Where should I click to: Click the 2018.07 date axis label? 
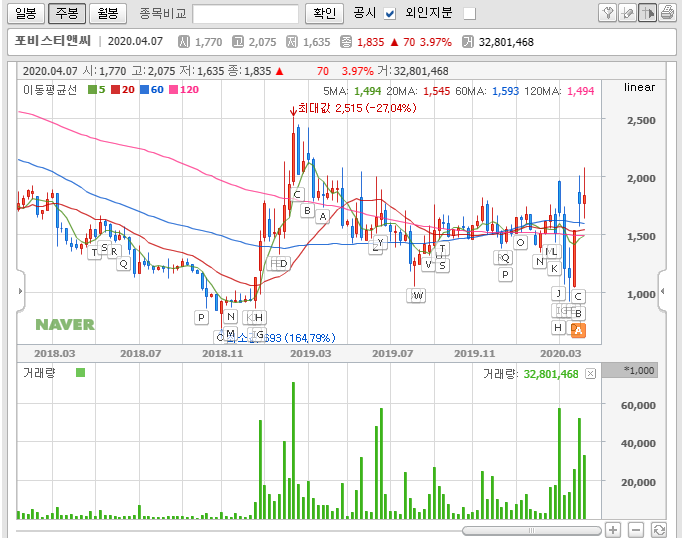coord(141,353)
